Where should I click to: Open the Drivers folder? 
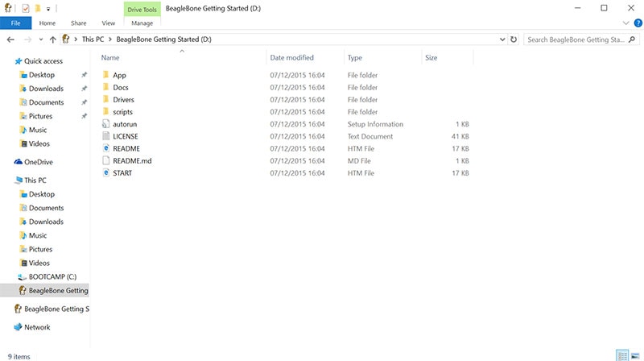123,100
